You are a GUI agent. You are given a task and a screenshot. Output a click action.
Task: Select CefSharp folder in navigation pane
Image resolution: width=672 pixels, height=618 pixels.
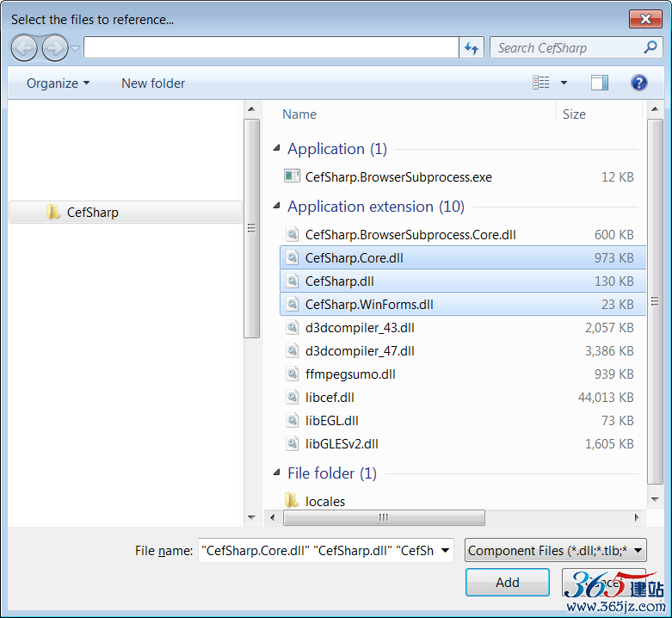[126, 212]
